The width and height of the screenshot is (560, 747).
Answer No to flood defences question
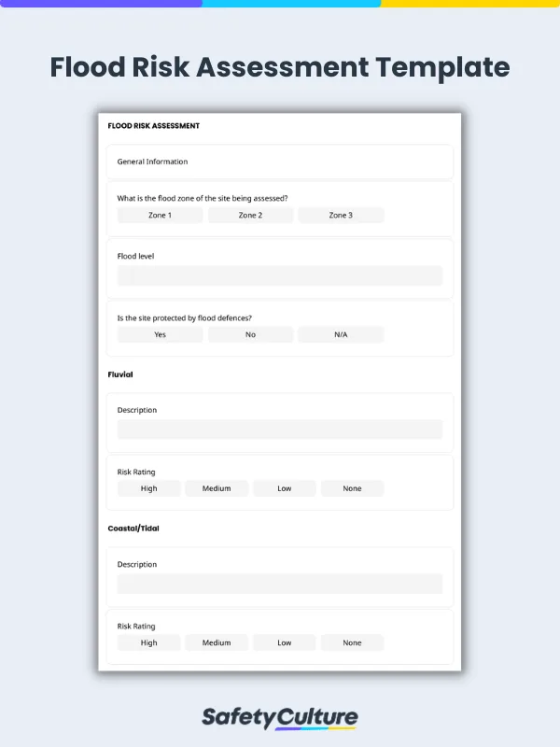[250, 334]
